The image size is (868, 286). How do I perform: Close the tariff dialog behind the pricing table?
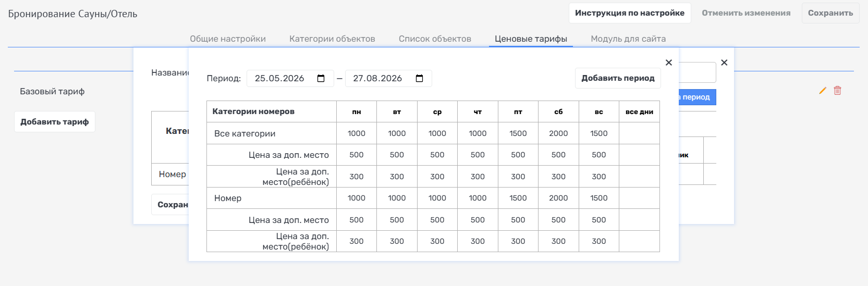pos(724,63)
